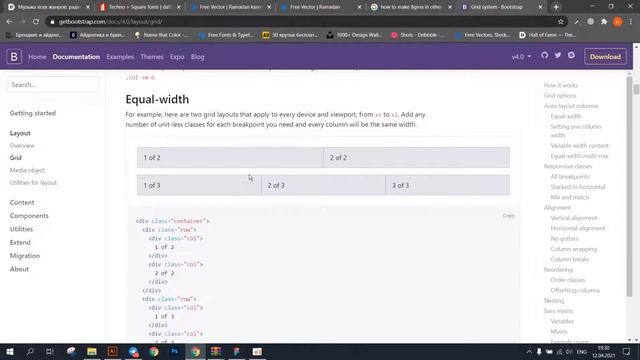Screen dimensions: 640x360
Task: Expand the Extend section in sidebar
Action: 20,242
